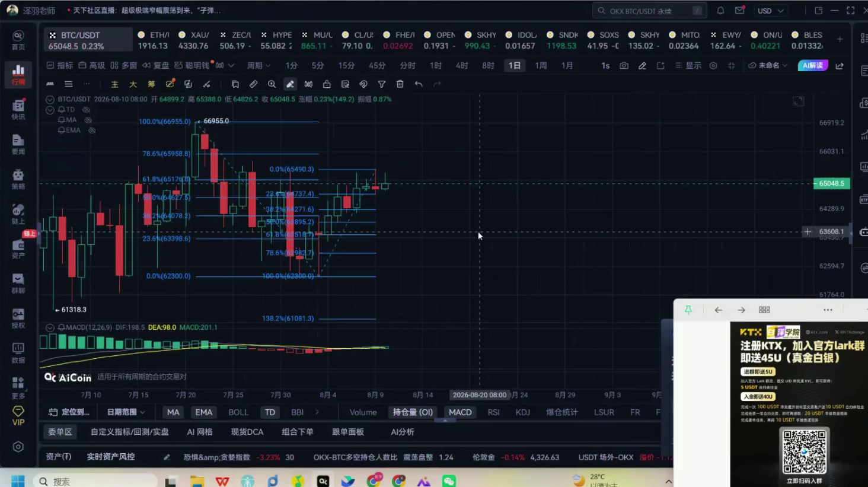Click the 显示 display button
Viewport: 868px width, 487px height.
click(688, 66)
